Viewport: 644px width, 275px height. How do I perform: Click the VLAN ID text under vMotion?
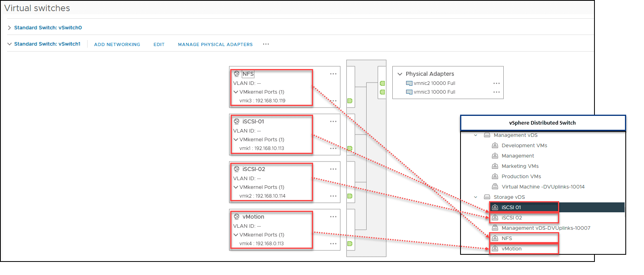click(247, 226)
